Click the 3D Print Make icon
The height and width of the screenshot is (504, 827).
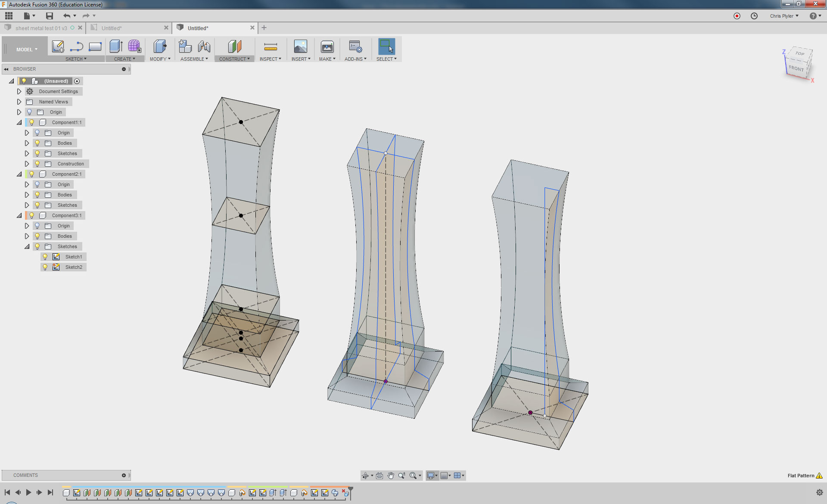point(327,47)
